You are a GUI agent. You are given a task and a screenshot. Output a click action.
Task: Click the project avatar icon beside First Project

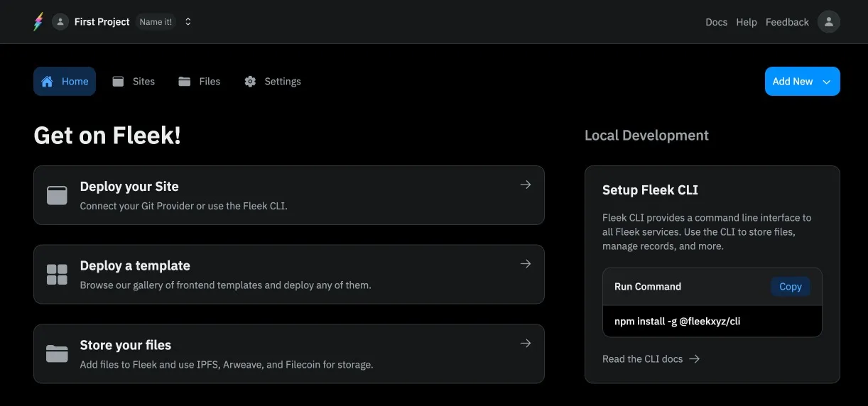tap(60, 22)
